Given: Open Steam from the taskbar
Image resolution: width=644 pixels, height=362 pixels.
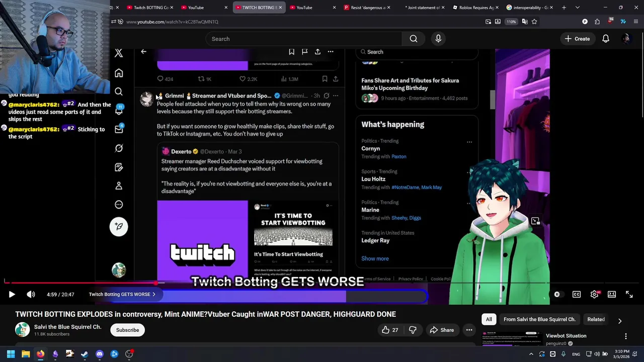Looking at the screenshot, I should point(85,354).
